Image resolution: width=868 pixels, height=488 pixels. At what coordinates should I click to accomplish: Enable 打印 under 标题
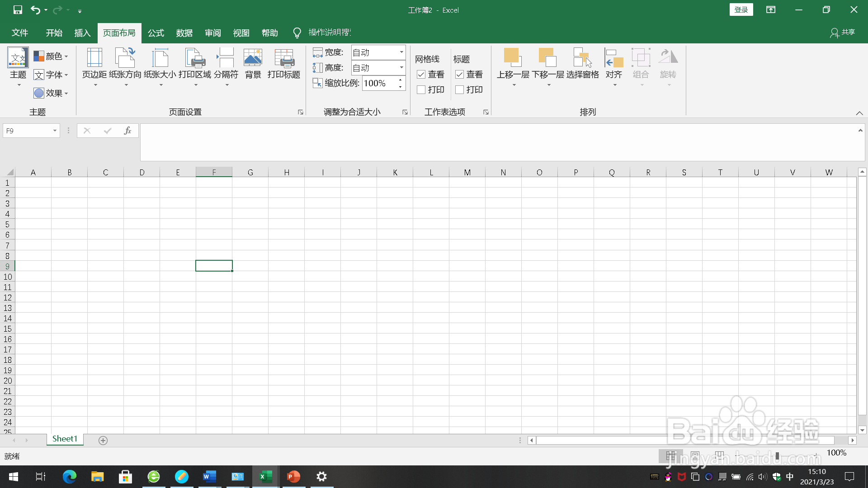point(459,90)
